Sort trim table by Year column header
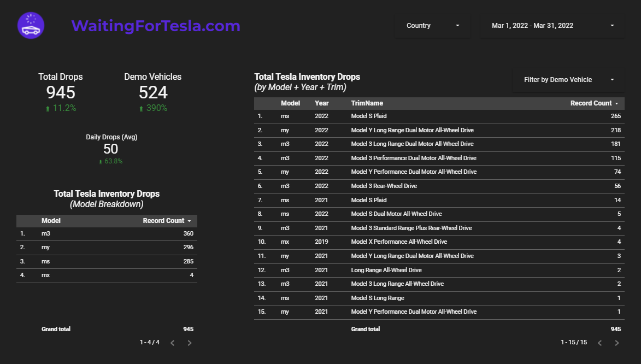641x364 pixels. pyautogui.click(x=322, y=103)
